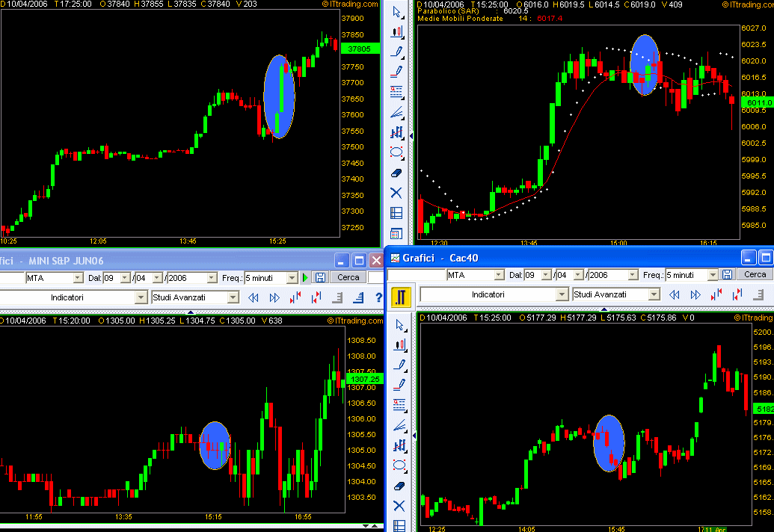Select the fan lines tool in the Cac40 window
Screen dimensions: 774x532
coord(399,425)
